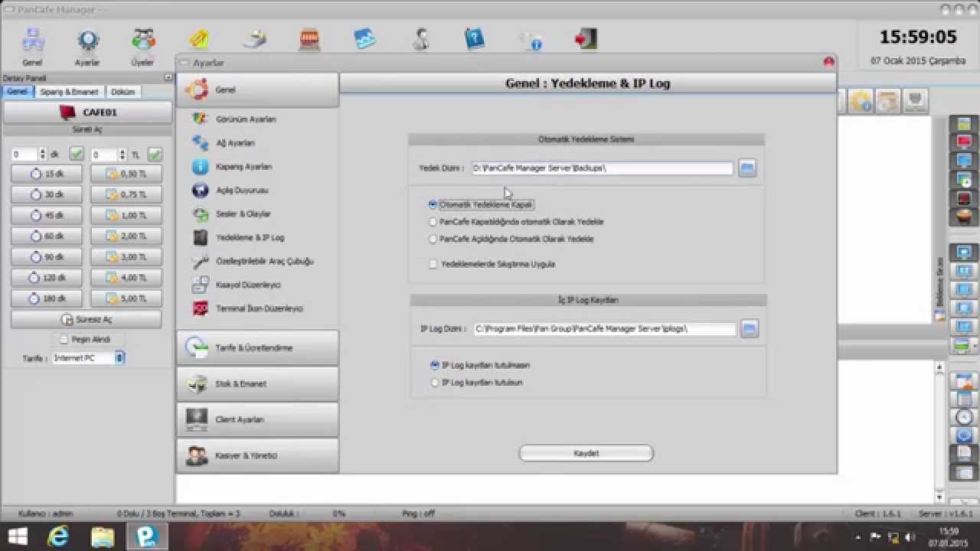The image size is (980, 551).
Task: Click the cash register toolbar icon
Action: (x=254, y=38)
